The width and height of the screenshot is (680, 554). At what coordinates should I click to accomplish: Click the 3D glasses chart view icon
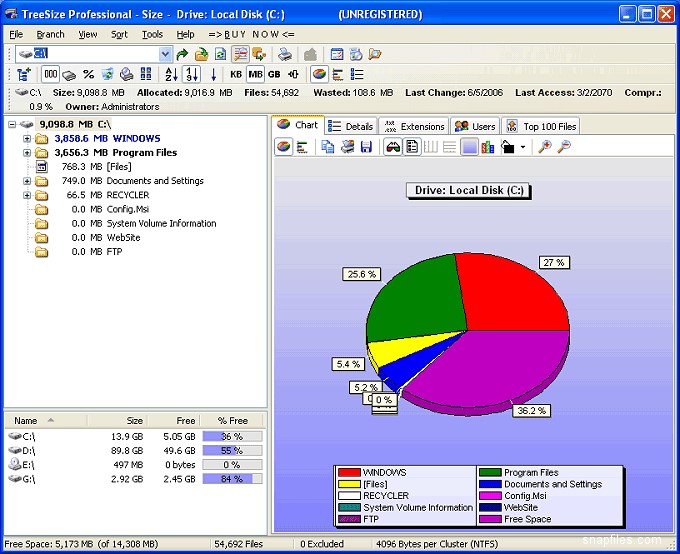[x=392, y=147]
